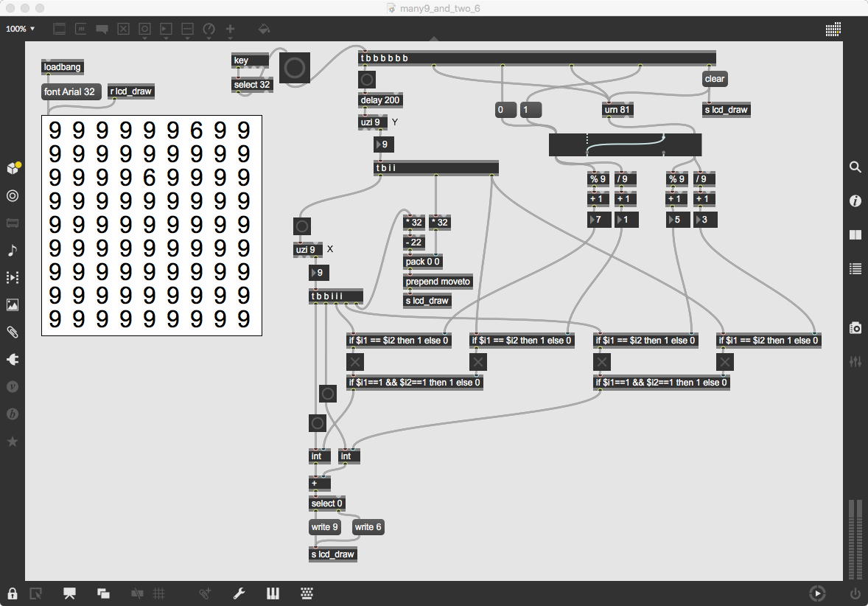This screenshot has width=868, height=606.
Task: Open the camera snapshots icon in right sidebar
Action: tap(855, 328)
